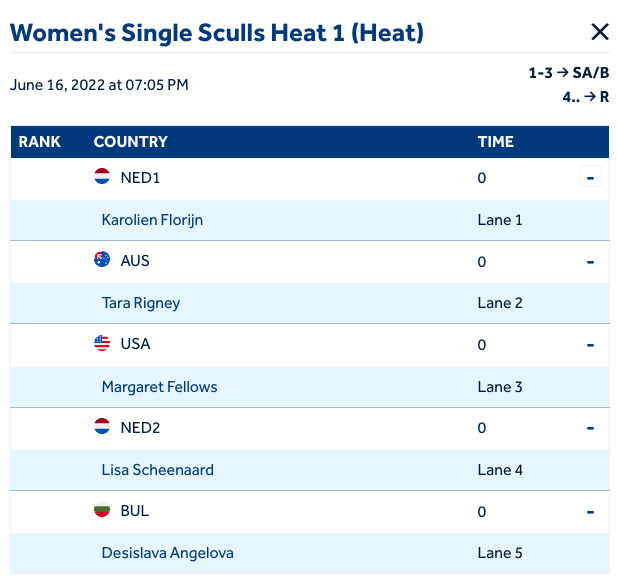Viewport: 617px width, 584px height.
Task: Close the Women's Single Sculls Heat dialog
Action: pos(600,32)
